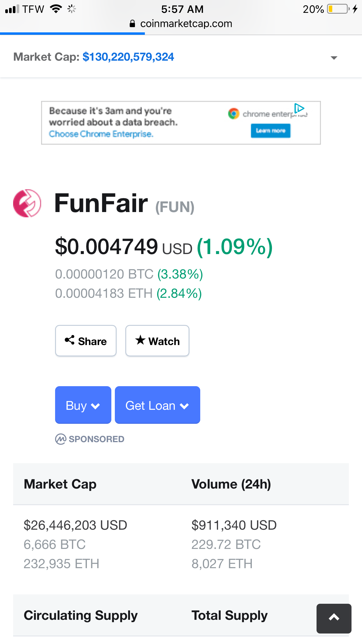Select the Volume (24h) column header
Viewport: 362px width, 644px height.
click(x=231, y=484)
